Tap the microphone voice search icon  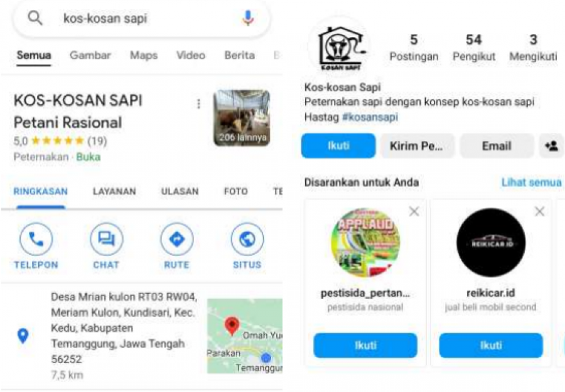tap(248, 18)
